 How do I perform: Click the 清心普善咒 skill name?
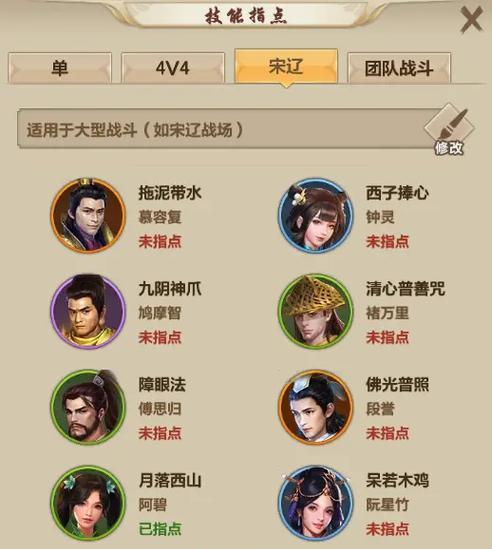[x=406, y=289]
